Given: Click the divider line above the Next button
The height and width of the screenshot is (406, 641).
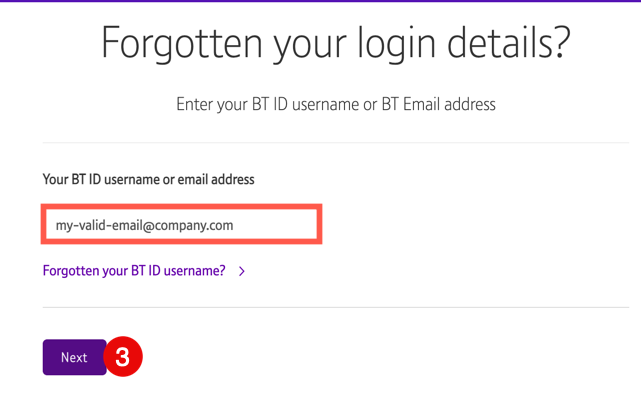Looking at the screenshot, I should [336, 307].
